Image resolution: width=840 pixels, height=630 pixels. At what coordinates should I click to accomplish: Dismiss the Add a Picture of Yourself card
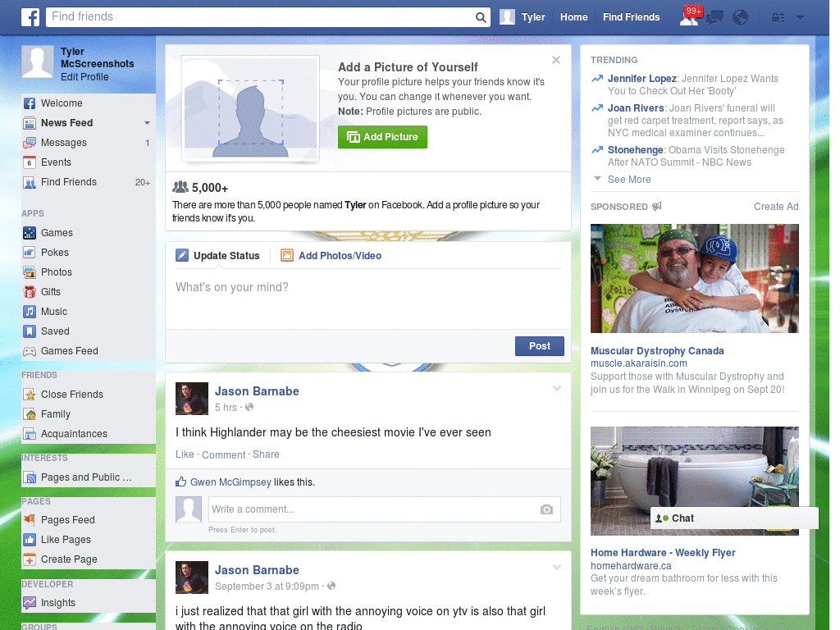click(556, 60)
